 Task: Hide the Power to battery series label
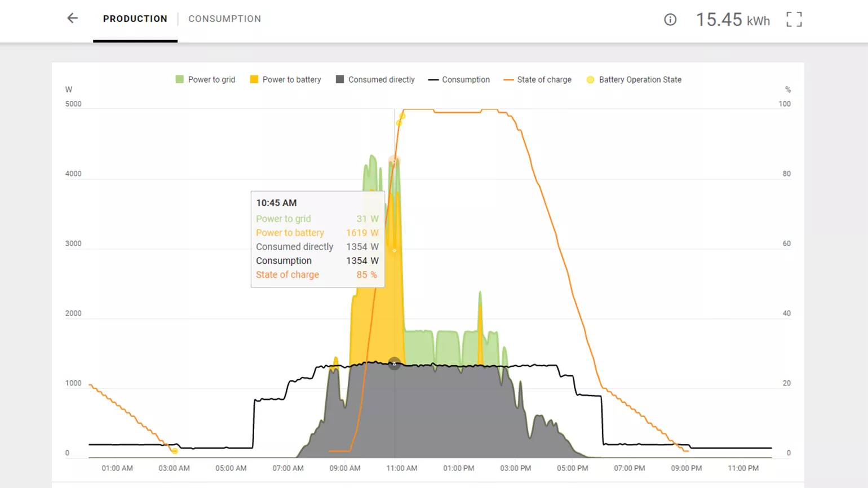coord(291,80)
